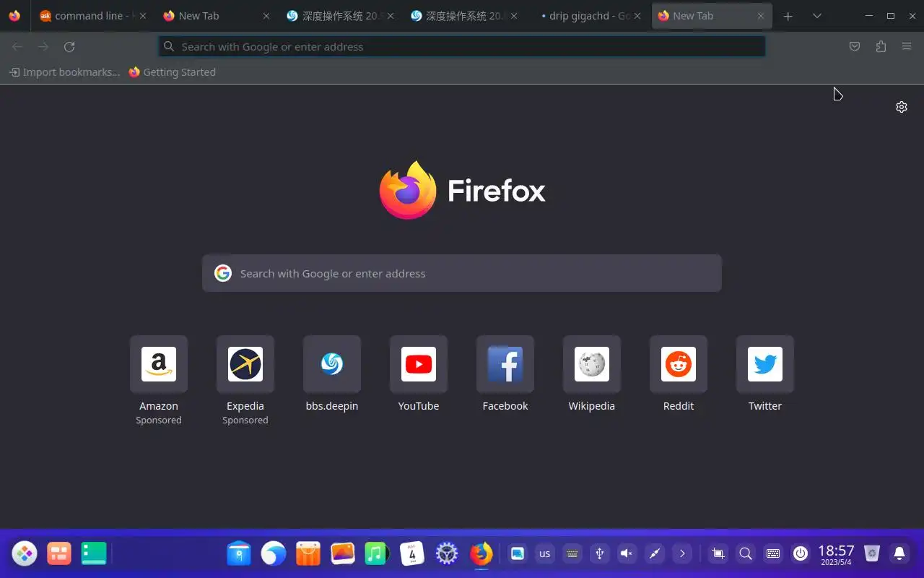Open the Trash in the dock

click(872, 554)
